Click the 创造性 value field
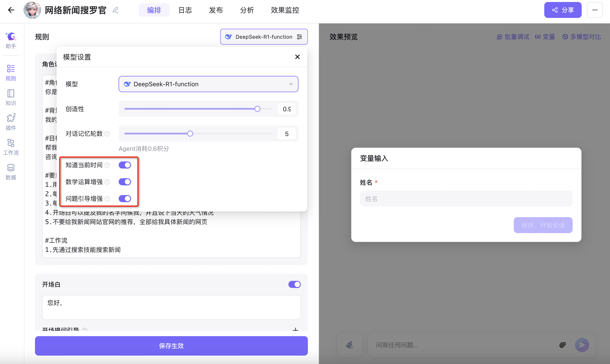The image size is (610, 364). click(286, 109)
